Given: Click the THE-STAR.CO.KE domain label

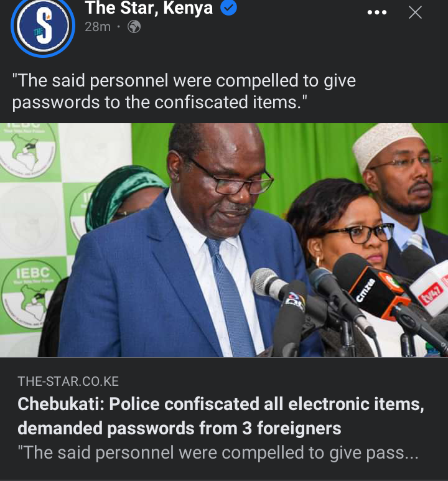Looking at the screenshot, I should (68, 381).
